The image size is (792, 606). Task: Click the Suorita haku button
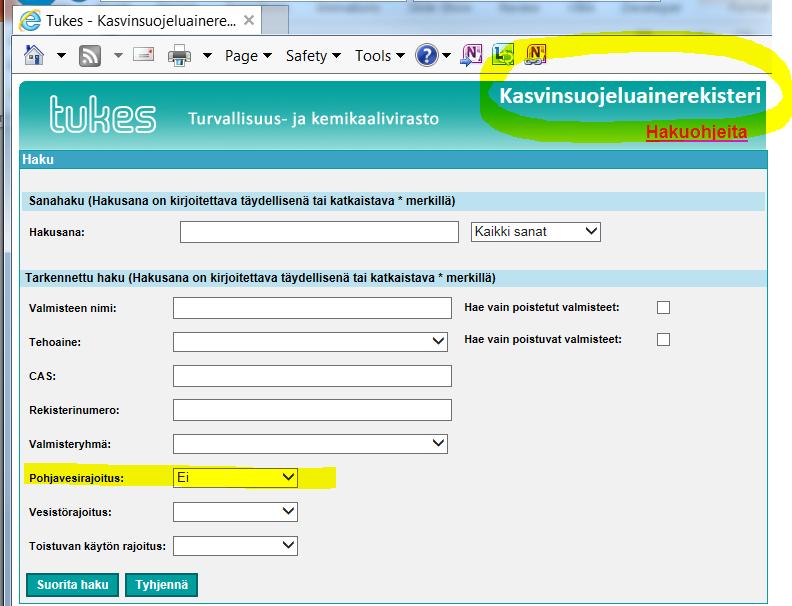[x=72, y=585]
